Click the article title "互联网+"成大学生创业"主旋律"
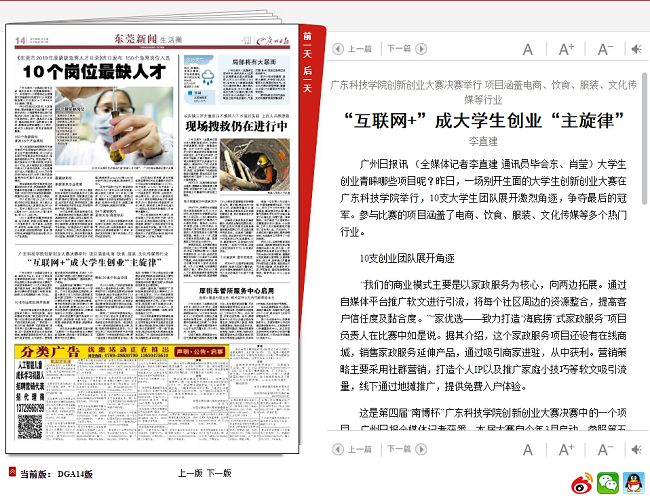The image size is (650, 498). point(483,121)
